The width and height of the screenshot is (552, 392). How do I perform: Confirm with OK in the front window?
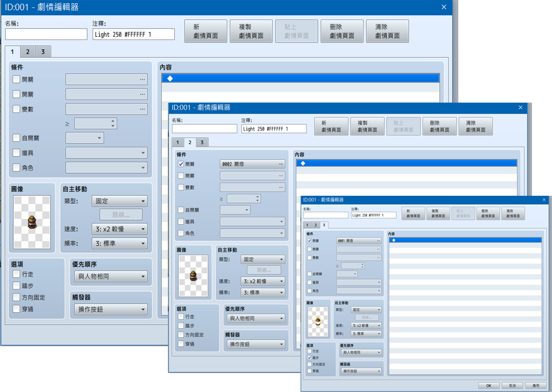pyautogui.click(x=489, y=386)
